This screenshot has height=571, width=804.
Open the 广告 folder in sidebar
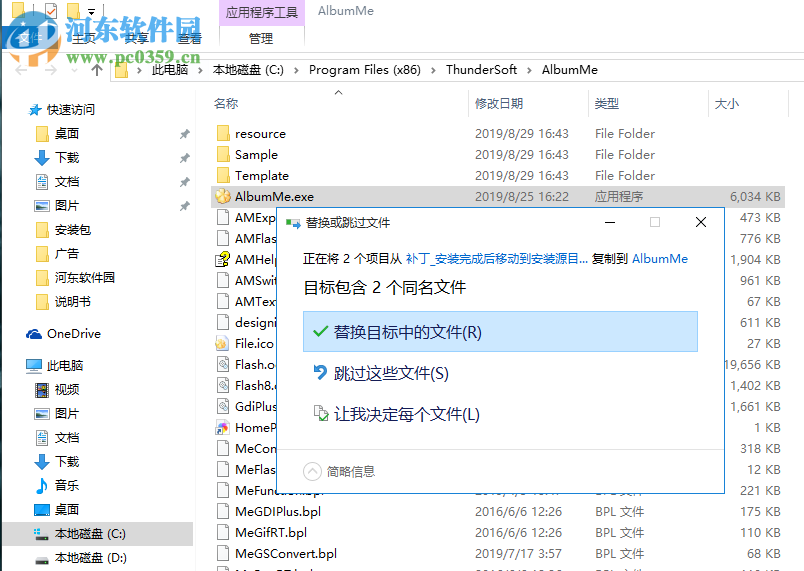click(67, 254)
